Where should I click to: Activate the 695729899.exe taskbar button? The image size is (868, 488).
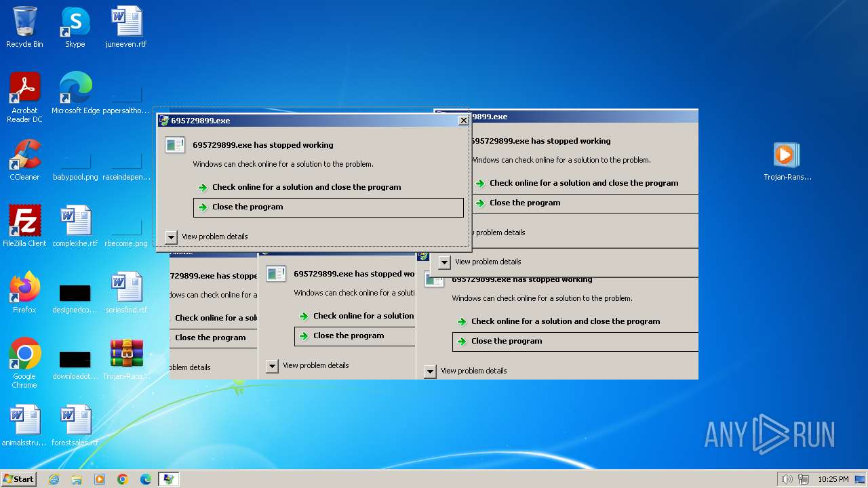point(169,479)
